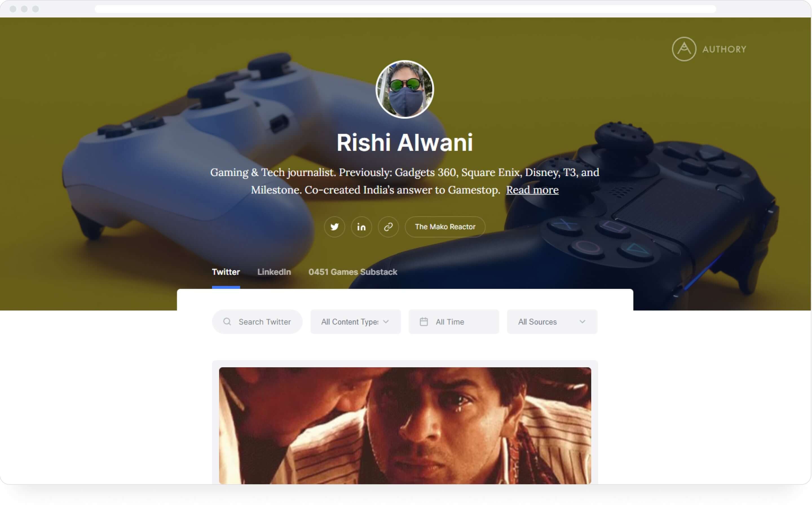
Task: Click the calendar icon beside All Time
Action: (424, 322)
